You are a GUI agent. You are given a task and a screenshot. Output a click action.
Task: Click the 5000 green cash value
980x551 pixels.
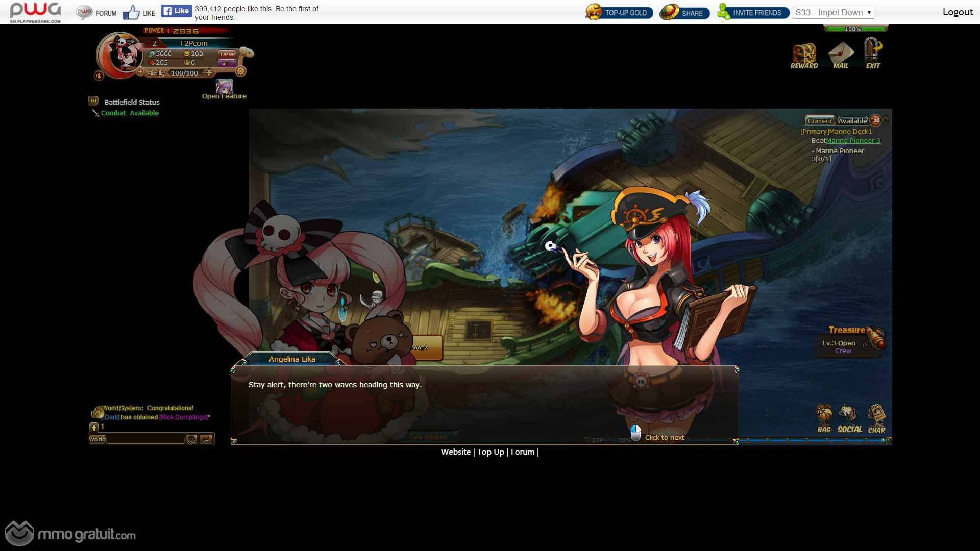click(160, 53)
